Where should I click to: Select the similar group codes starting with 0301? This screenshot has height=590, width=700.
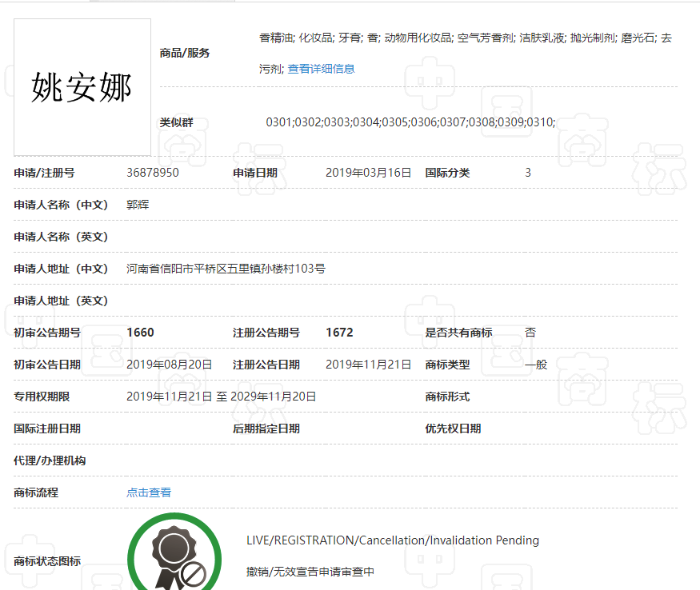coord(410,122)
